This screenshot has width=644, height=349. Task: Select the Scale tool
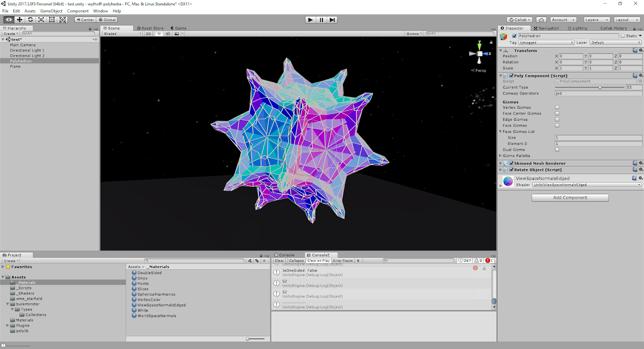[x=41, y=20]
